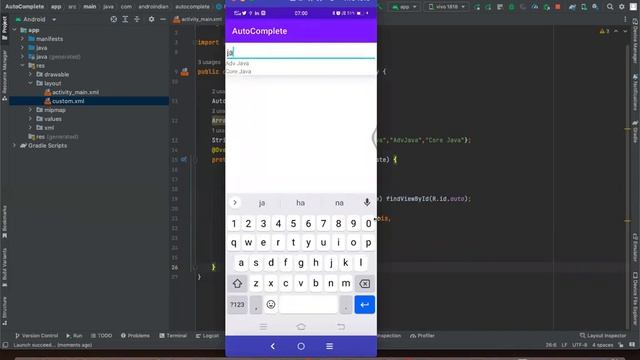Click the UTF-8 encoding in status bar
Screen dimensions: 640x360
[x=580, y=345]
